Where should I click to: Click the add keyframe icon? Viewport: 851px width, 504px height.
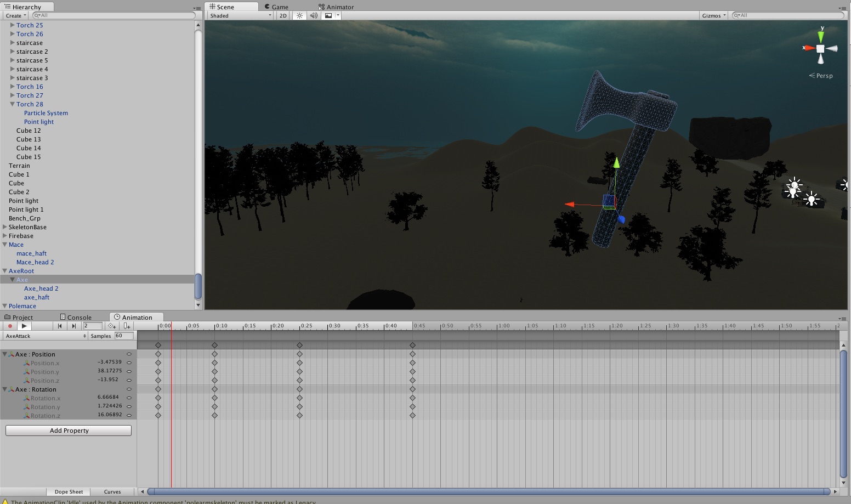pyautogui.click(x=112, y=326)
